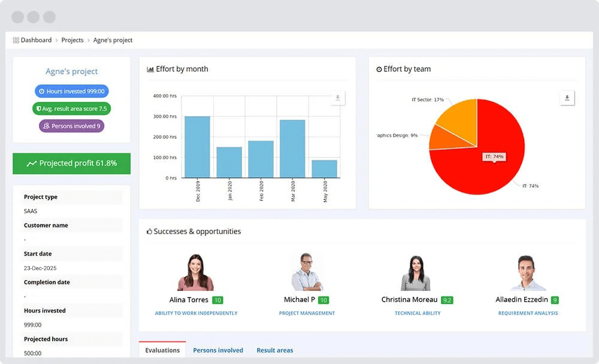Click the Mar 2020 bar in the chart
This screenshot has width=599, height=364.
point(292,148)
